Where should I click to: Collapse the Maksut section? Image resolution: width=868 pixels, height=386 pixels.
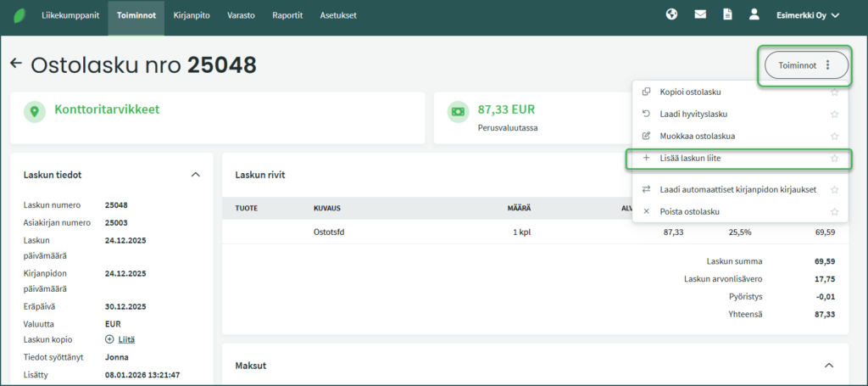[x=828, y=366]
